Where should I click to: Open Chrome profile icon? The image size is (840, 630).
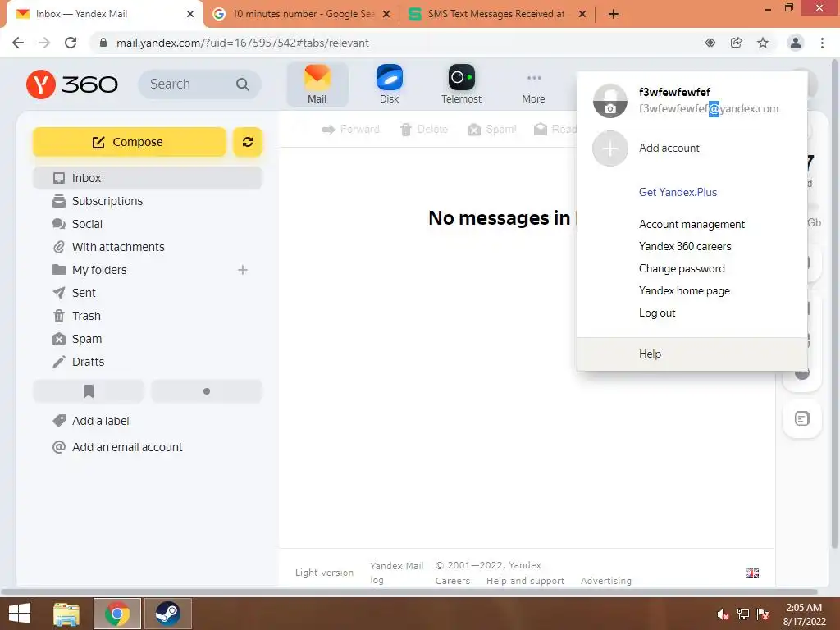pyautogui.click(x=796, y=43)
